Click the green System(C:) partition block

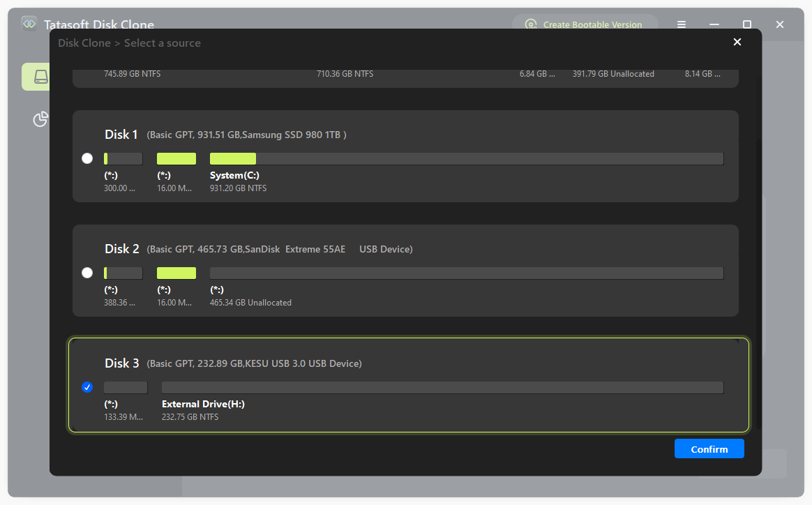[x=232, y=158]
